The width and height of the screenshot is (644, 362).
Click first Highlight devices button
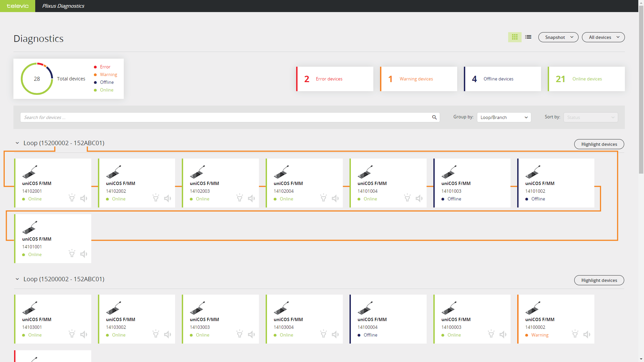[599, 144]
